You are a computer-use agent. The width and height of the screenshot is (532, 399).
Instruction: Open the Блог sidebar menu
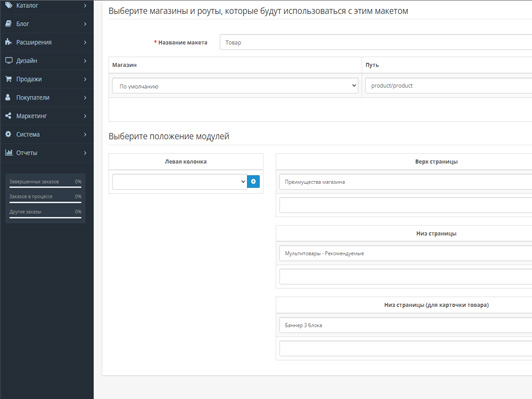pyautogui.click(x=47, y=24)
